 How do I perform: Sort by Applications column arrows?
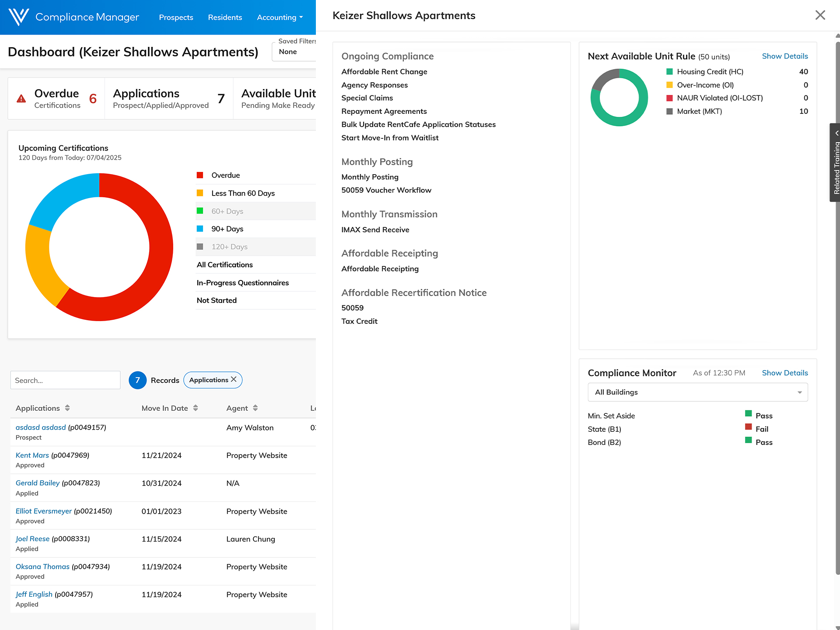(67, 408)
